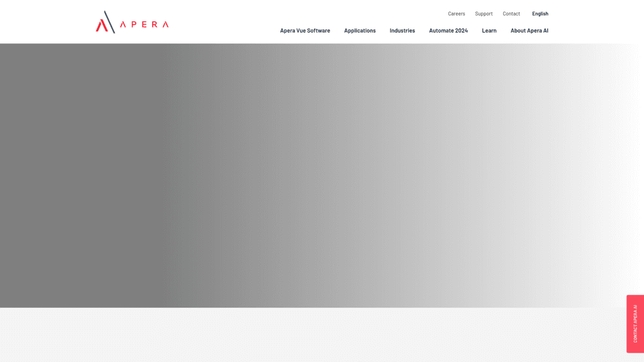Click the CONTACT APERA AI side tab
The image size is (644, 362).
tap(634, 324)
